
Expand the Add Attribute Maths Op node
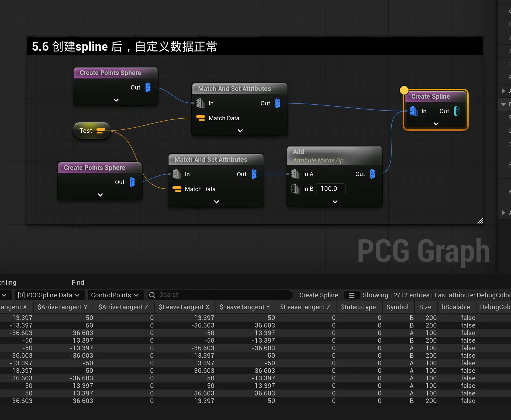coord(335,202)
